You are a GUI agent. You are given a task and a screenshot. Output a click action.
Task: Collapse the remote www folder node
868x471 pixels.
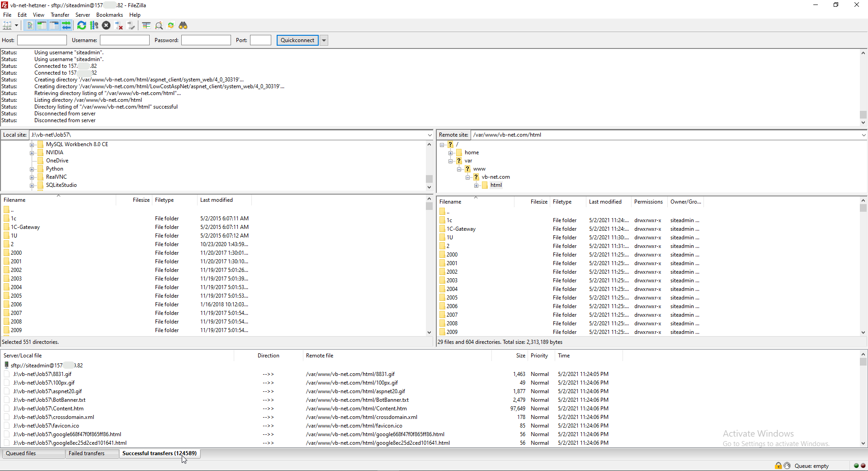[459, 169]
